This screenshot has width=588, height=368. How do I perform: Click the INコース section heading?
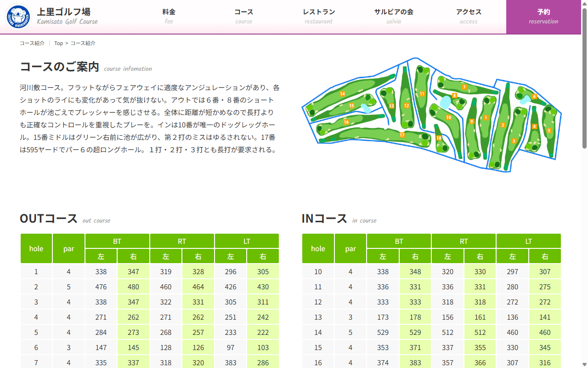[x=324, y=218]
